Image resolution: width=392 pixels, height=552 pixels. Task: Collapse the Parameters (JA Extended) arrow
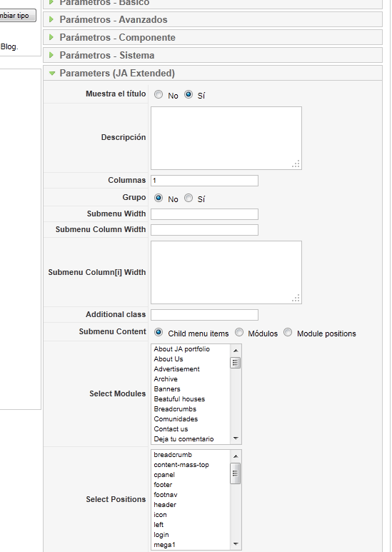tap(52, 74)
